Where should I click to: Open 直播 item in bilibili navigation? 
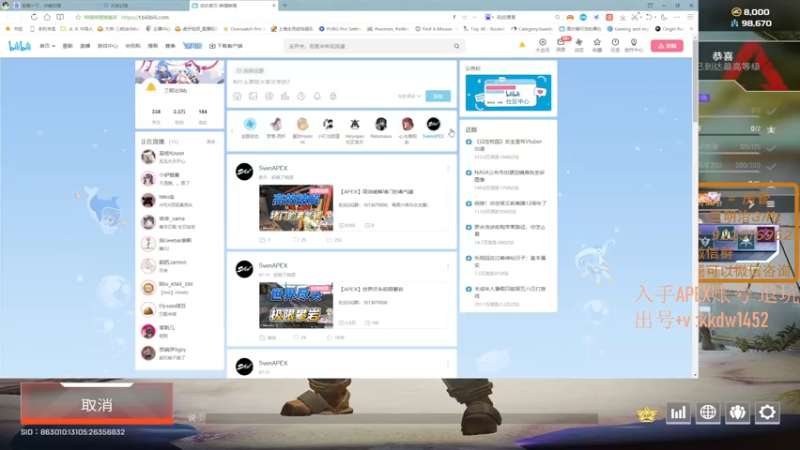pos(85,46)
